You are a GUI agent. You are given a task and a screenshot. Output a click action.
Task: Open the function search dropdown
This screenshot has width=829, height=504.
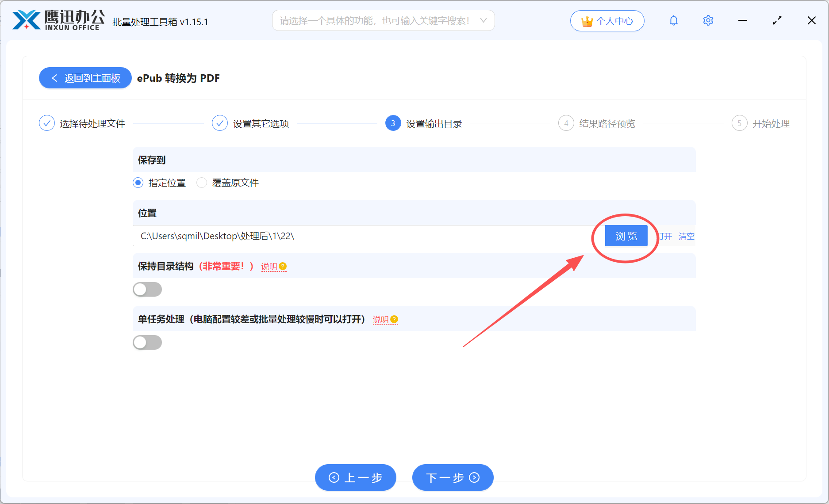pos(384,21)
